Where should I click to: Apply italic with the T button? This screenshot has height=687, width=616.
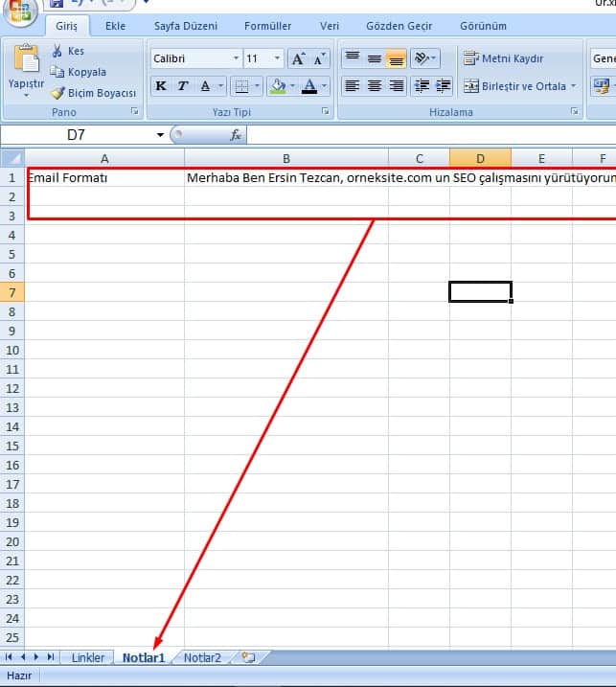coord(183,86)
